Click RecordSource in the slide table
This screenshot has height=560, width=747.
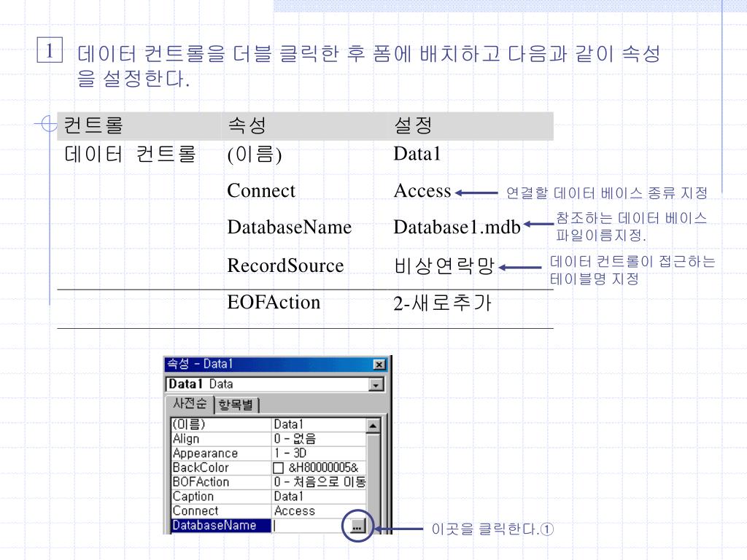285,265
